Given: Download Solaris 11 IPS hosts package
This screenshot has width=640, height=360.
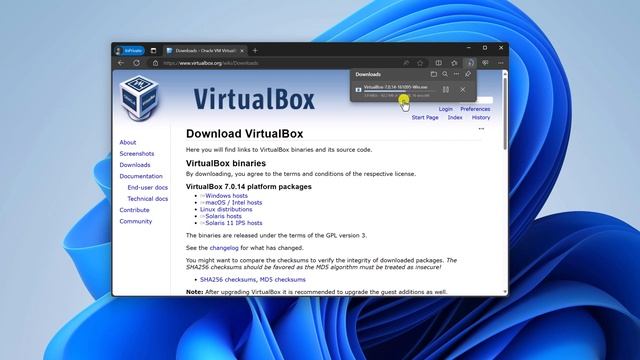Looking at the screenshot, I should 233,223.
